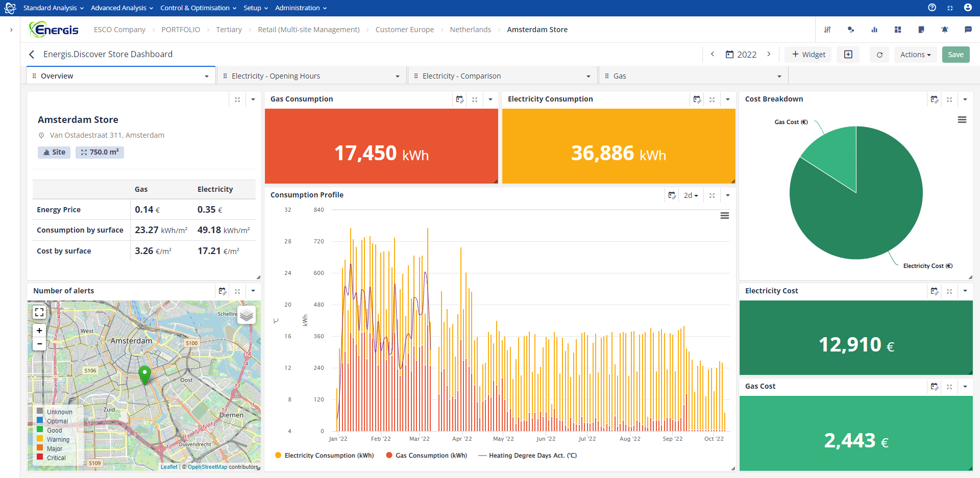Open the Control & Optimisation menu
Screen dimensions: 980x478
[199, 8]
